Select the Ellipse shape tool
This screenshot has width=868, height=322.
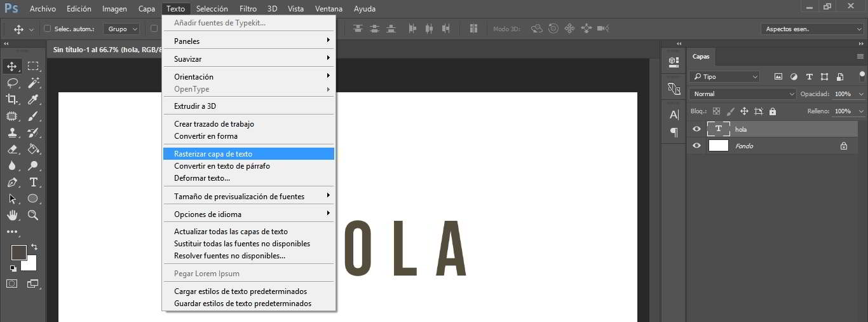tap(33, 199)
